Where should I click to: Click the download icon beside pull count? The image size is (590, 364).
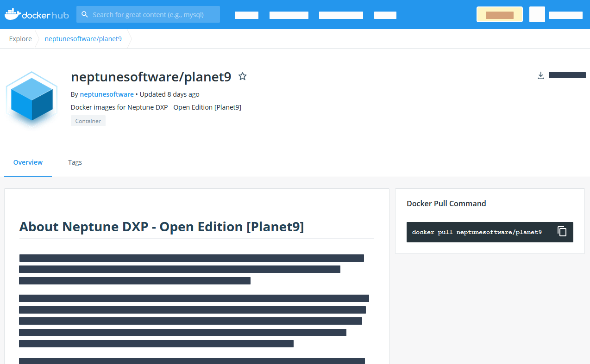click(540, 75)
